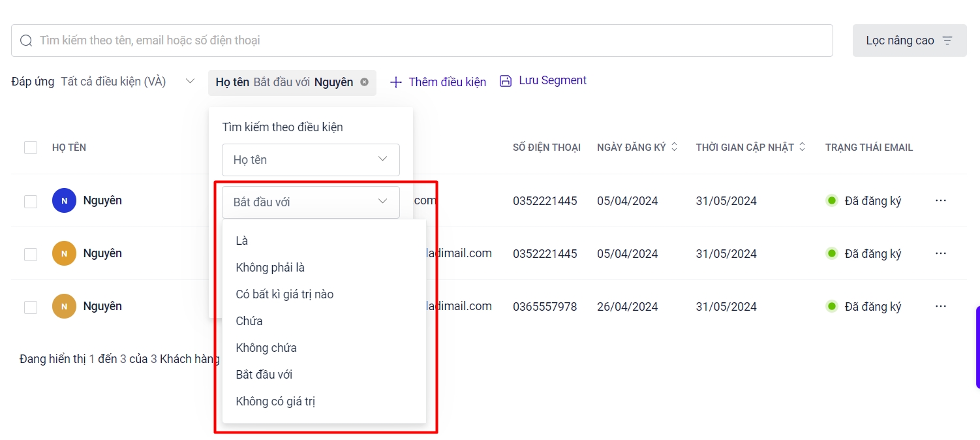Sort by Ngày đăng ký column
This screenshot has width=980, height=440.
tap(674, 148)
